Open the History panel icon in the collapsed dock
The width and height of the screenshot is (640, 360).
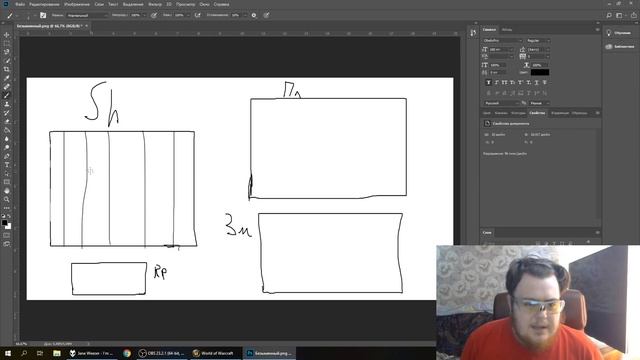coord(473,33)
